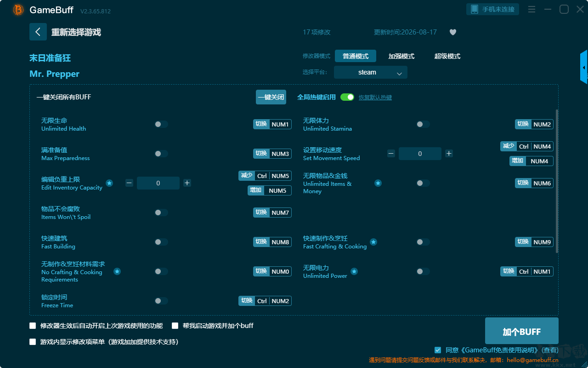
Task: Click the phone icon for mobile connection
Action: (x=475, y=9)
